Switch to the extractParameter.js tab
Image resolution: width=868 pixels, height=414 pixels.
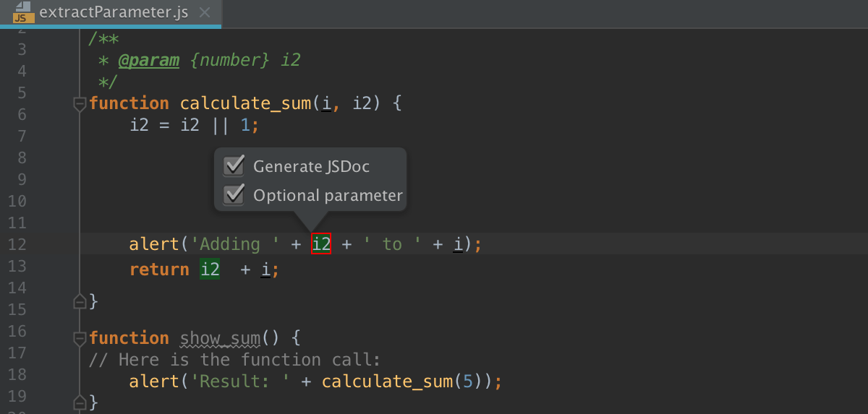click(116, 12)
